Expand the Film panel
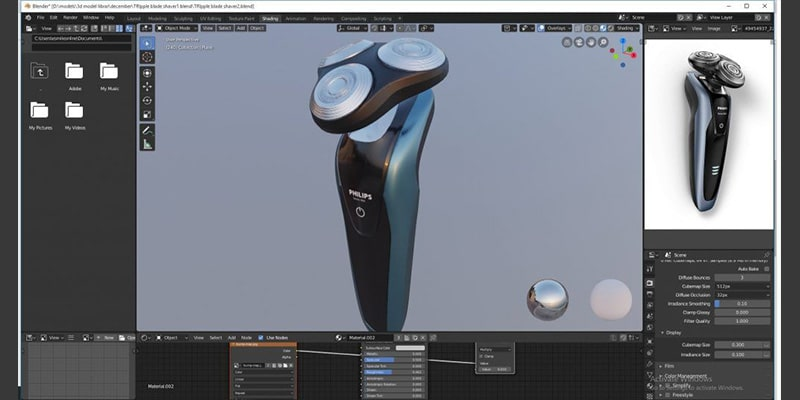Screen dimensions: 800x400 click(669, 366)
